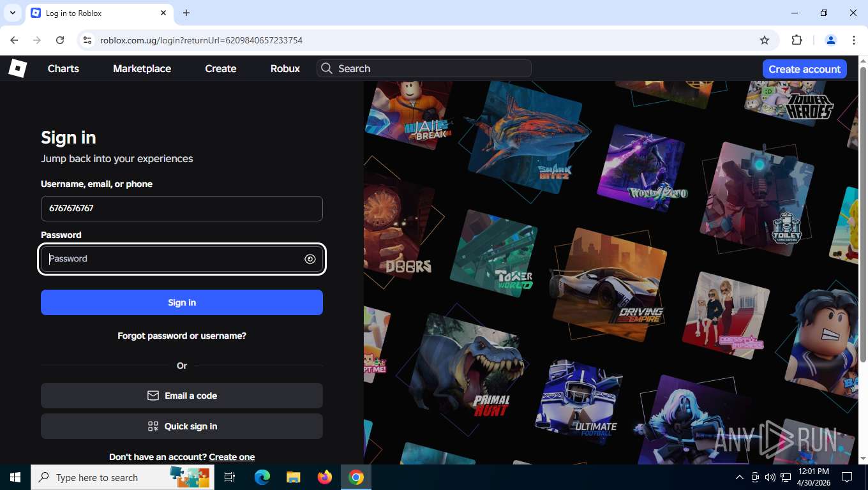Launch Firefox from taskbar
Screen dimensions: 868x490
tap(325, 477)
